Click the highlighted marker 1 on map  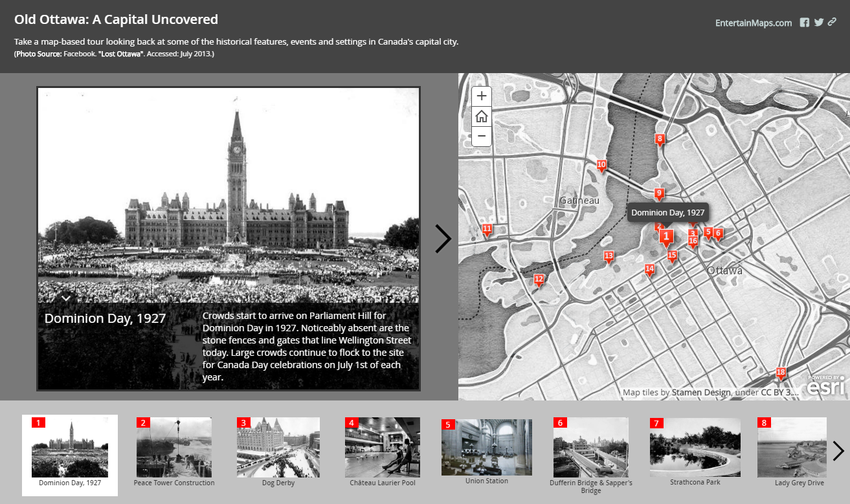pos(666,237)
